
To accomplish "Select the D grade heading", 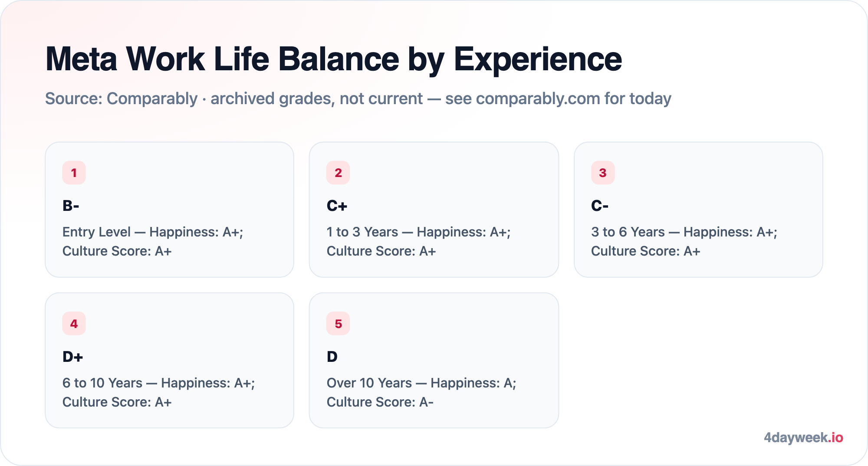I will (x=332, y=357).
